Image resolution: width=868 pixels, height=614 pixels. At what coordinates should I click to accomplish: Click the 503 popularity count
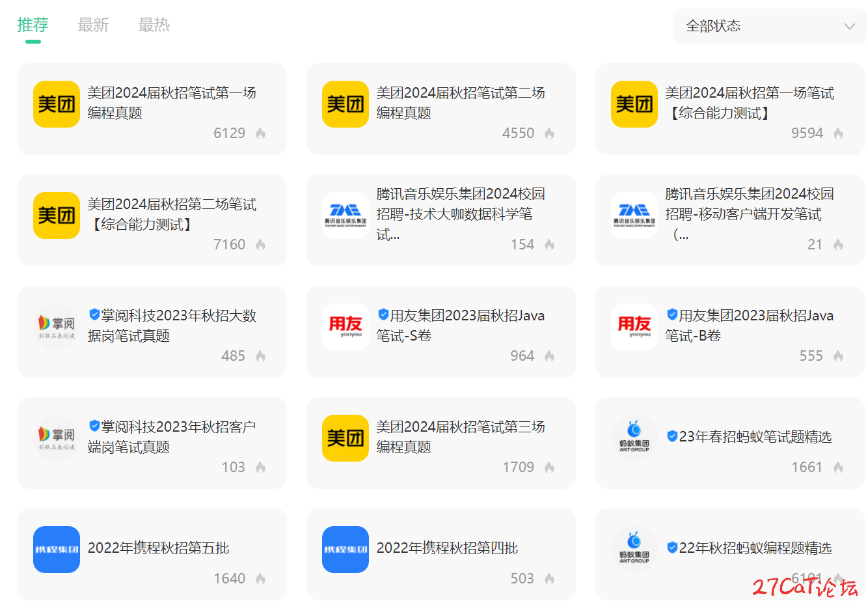click(522, 579)
